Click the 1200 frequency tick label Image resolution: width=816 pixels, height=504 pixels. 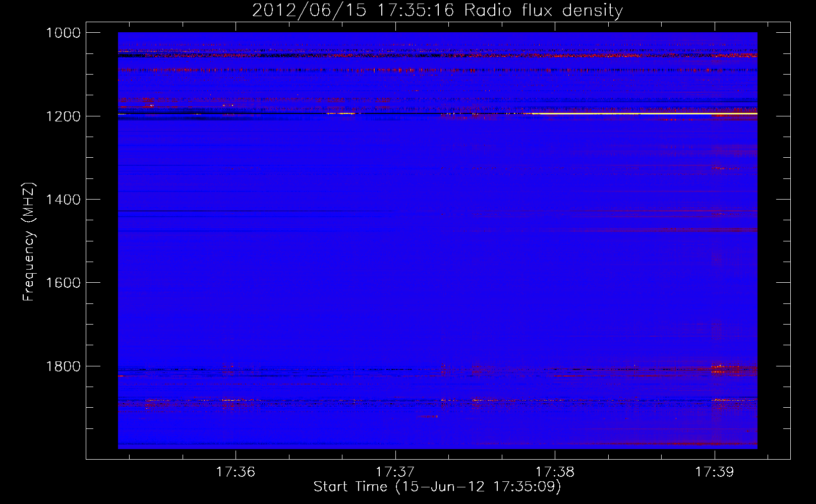(x=63, y=116)
